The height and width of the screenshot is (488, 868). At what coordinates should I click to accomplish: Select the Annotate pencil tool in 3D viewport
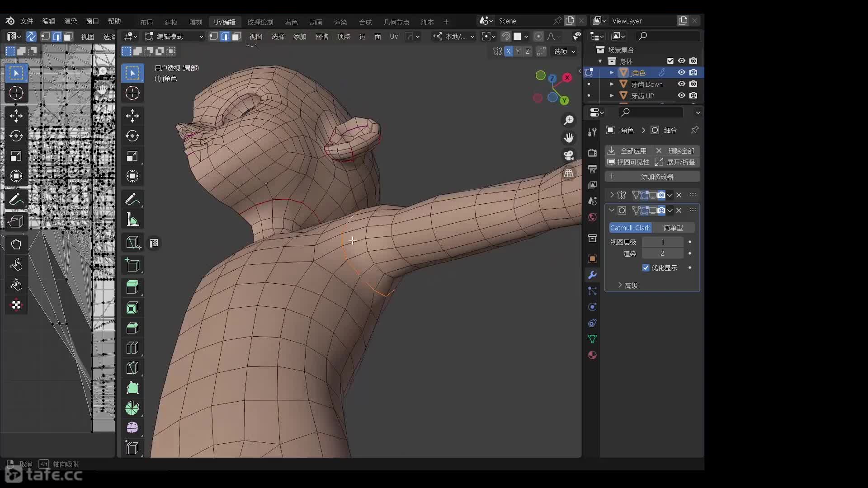click(x=132, y=199)
